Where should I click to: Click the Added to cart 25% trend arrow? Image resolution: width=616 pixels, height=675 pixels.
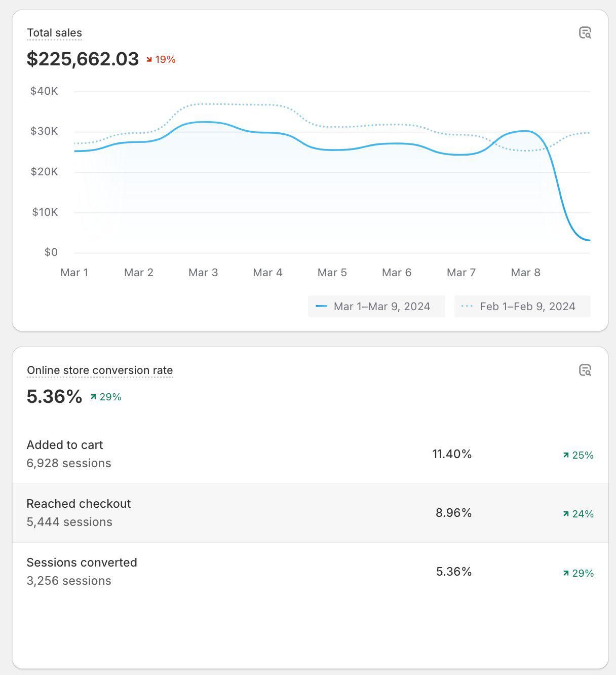(x=566, y=456)
